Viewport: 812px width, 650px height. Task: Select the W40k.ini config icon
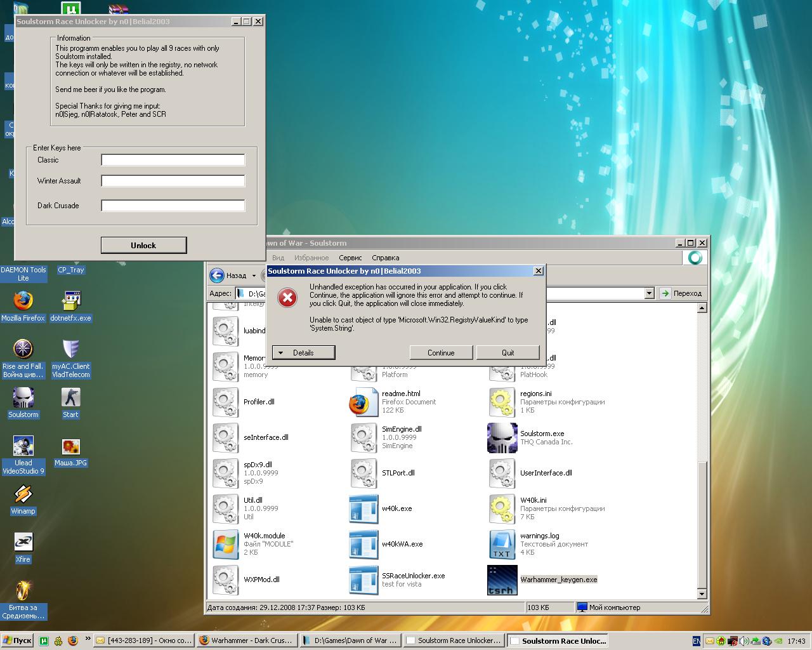coord(502,509)
